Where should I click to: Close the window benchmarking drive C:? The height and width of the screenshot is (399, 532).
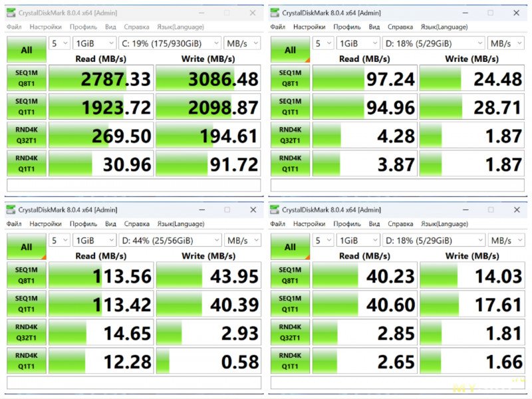coord(252,13)
